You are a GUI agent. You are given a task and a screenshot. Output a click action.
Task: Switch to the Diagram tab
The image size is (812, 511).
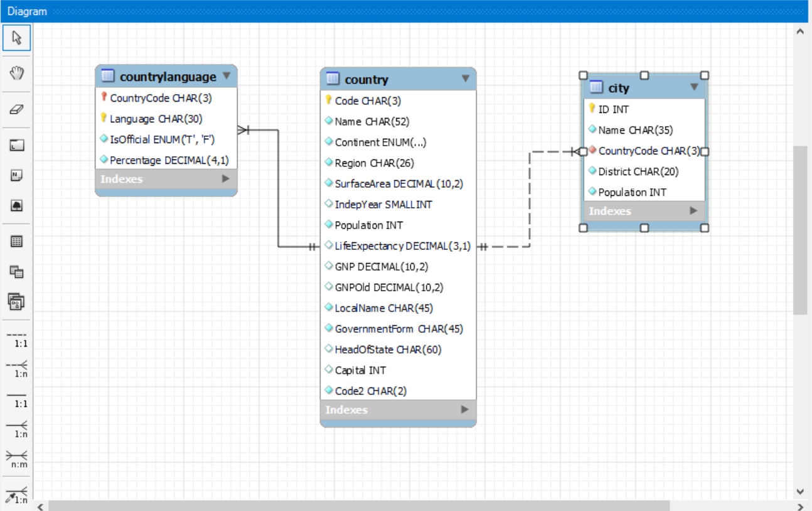pyautogui.click(x=26, y=11)
